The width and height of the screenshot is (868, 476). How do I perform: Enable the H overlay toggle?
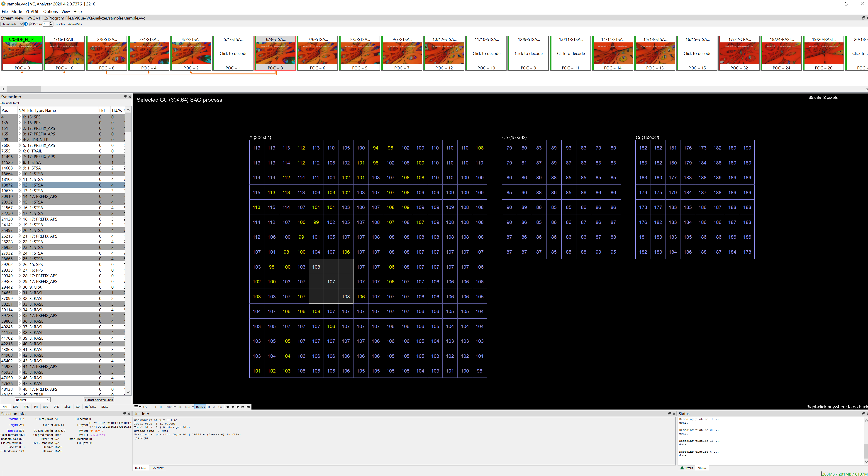(209, 407)
